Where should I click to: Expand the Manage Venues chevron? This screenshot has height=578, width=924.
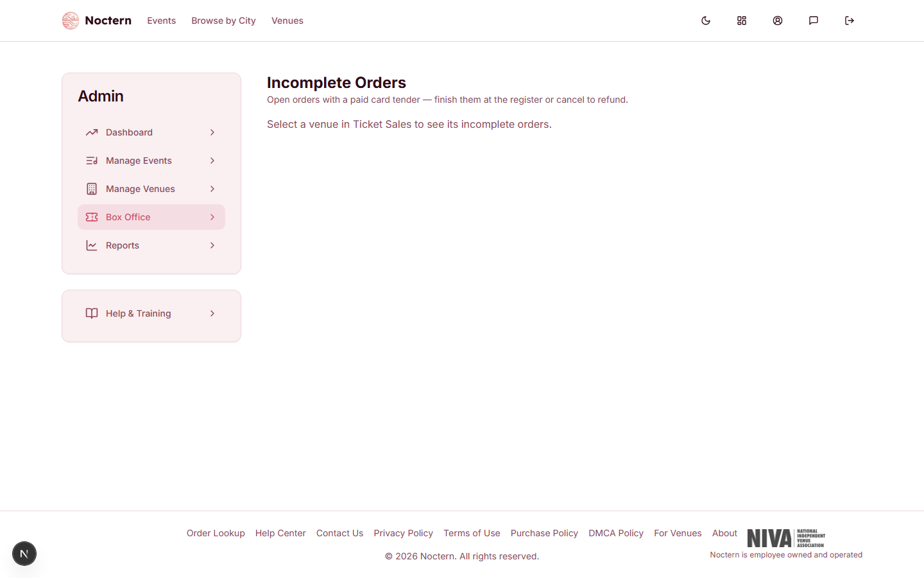212,189
